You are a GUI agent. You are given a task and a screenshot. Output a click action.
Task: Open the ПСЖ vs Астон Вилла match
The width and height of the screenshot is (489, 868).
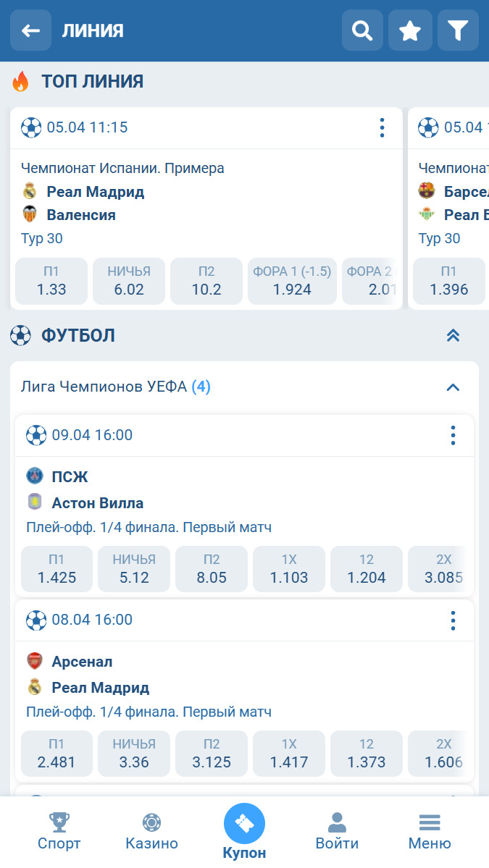(x=244, y=502)
